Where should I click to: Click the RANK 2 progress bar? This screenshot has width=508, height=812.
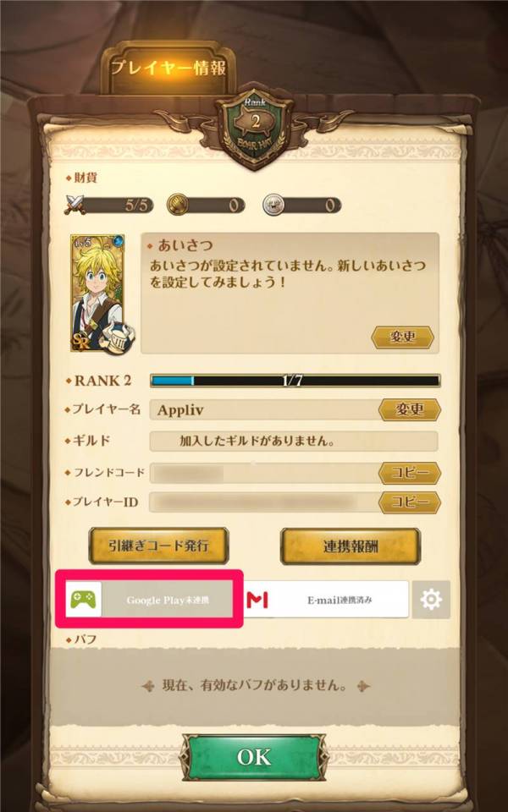(295, 381)
